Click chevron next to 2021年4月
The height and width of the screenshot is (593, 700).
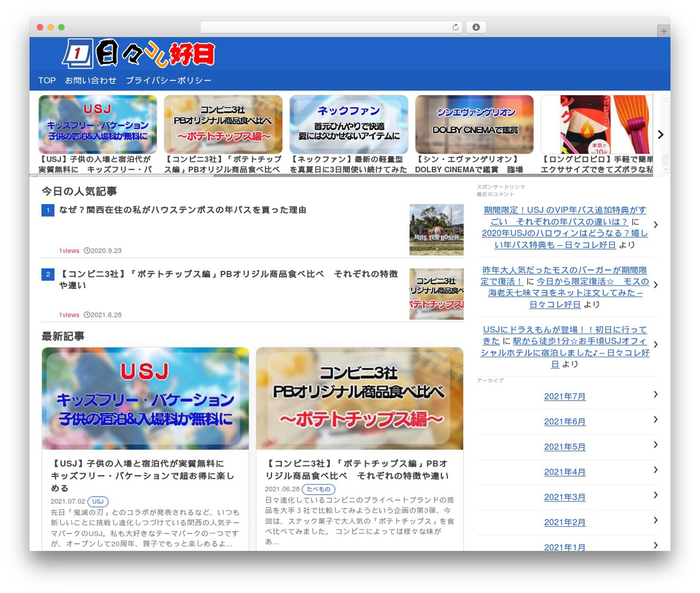point(655,470)
